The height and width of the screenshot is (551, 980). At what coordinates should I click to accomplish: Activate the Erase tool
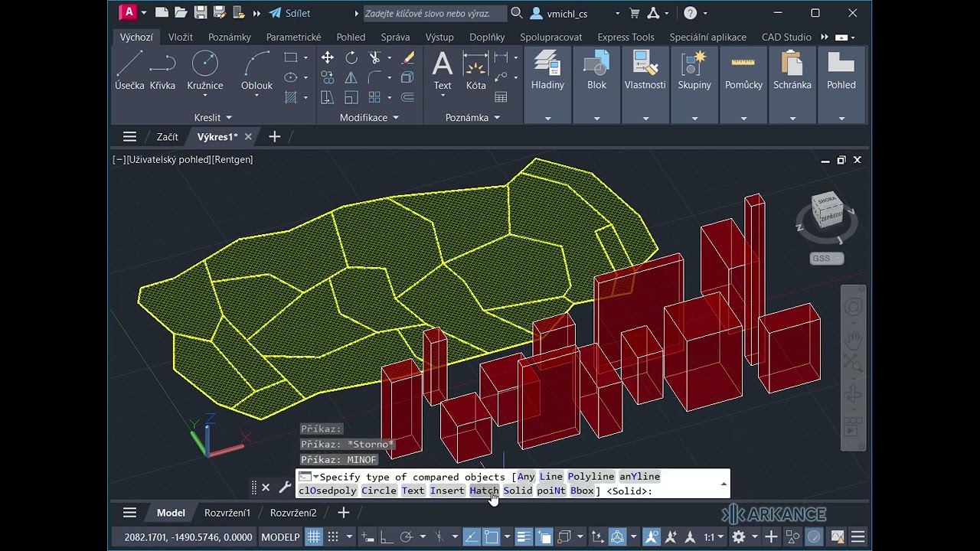click(x=408, y=57)
